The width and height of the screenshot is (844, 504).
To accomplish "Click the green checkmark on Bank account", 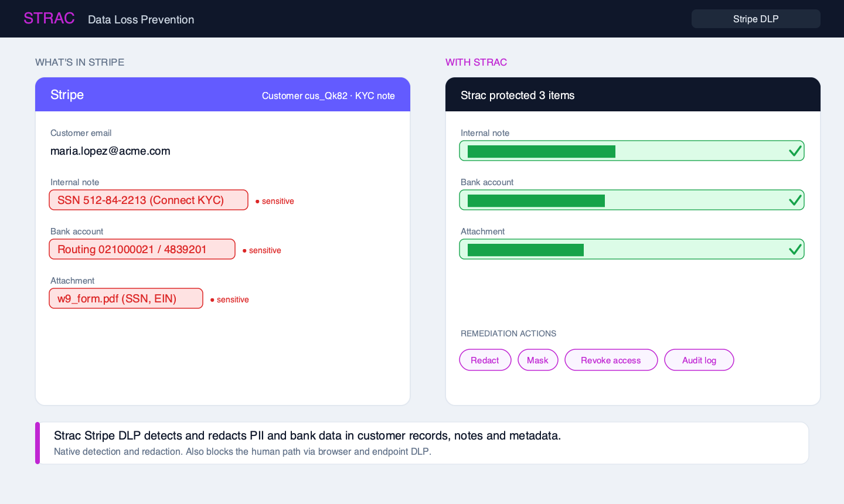I will (x=795, y=200).
